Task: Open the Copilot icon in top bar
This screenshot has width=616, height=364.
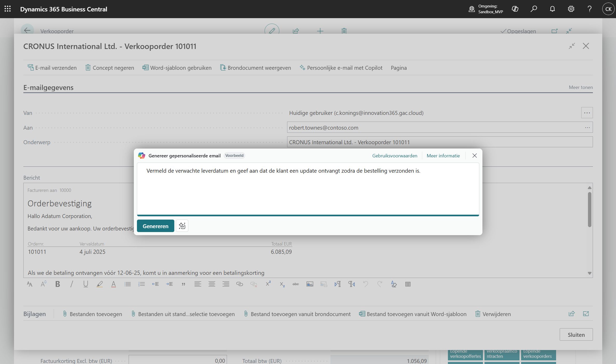Action: 515,9
